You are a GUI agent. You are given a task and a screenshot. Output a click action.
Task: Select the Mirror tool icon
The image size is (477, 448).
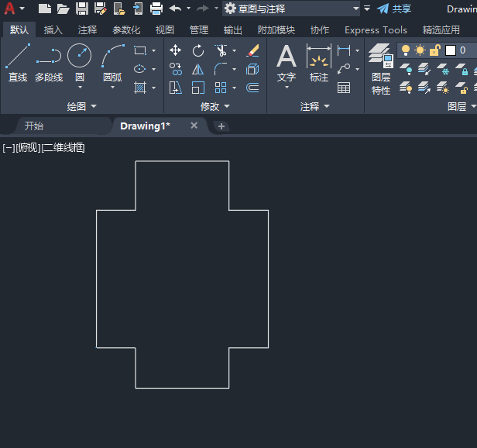198,70
